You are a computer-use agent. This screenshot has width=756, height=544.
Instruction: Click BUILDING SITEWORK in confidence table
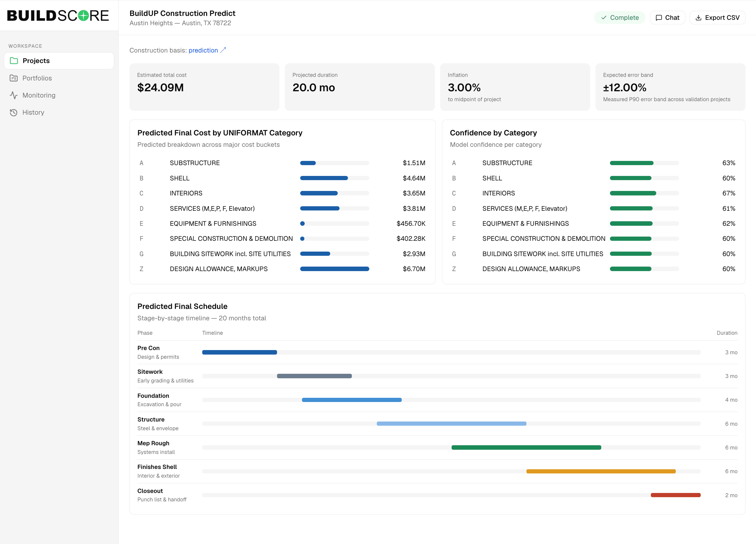[x=543, y=254]
